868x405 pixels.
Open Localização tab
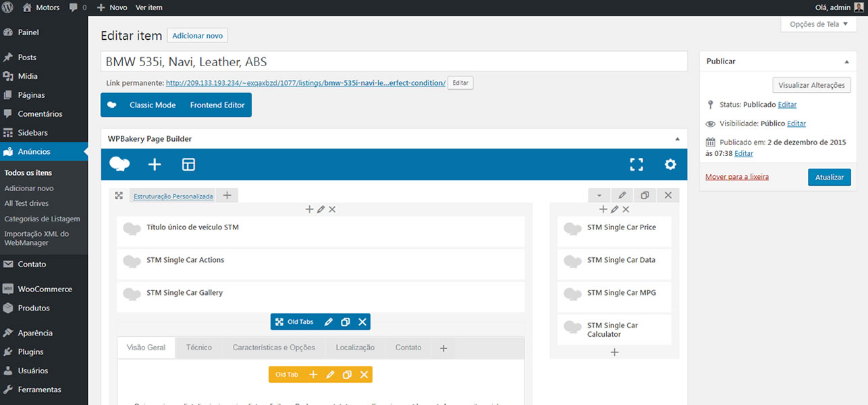(x=355, y=348)
